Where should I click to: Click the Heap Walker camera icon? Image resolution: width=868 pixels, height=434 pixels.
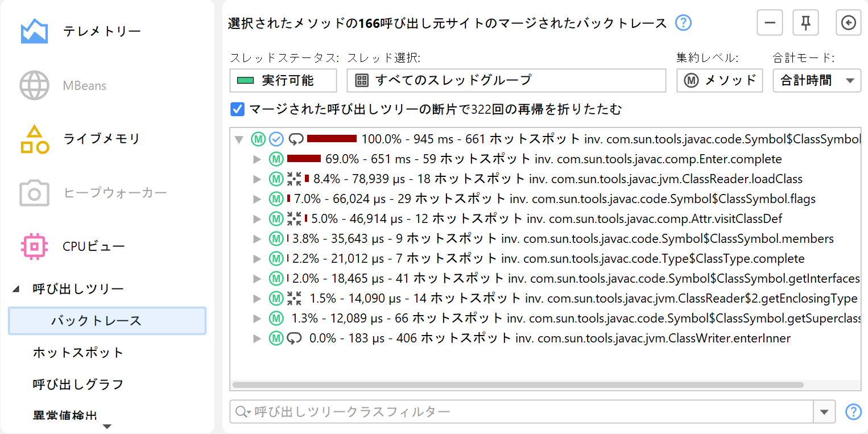click(x=34, y=193)
